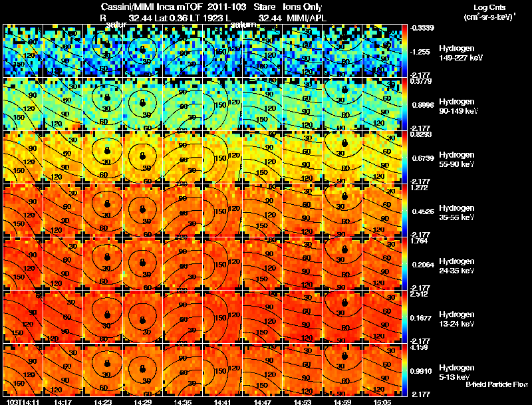Screen dimensions: 532x405
Task: Select the 14:23 time axis label
Action: click(103, 402)
